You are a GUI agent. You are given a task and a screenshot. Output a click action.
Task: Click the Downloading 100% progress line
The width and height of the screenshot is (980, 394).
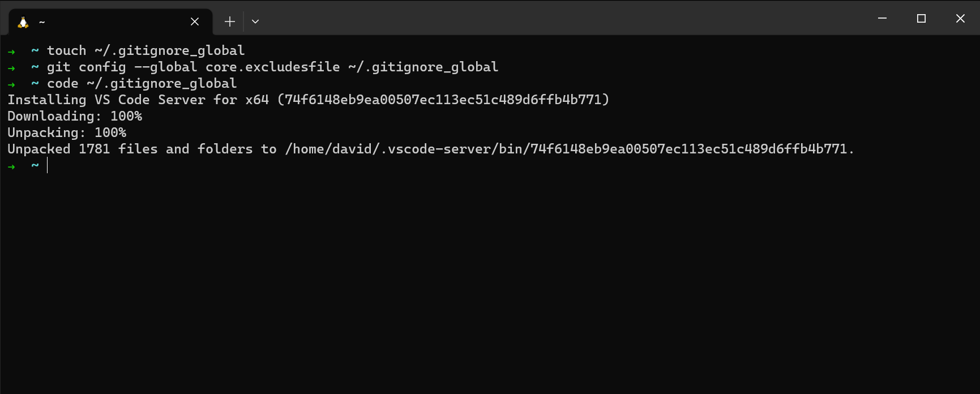(x=74, y=116)
